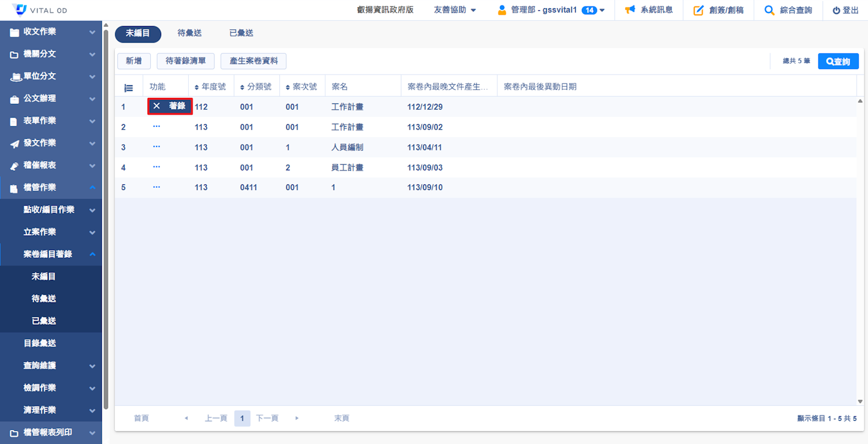Close the 著錄 popup with X icon
Viewport: 868px width, 444px height.
click(x=157, y=106)
